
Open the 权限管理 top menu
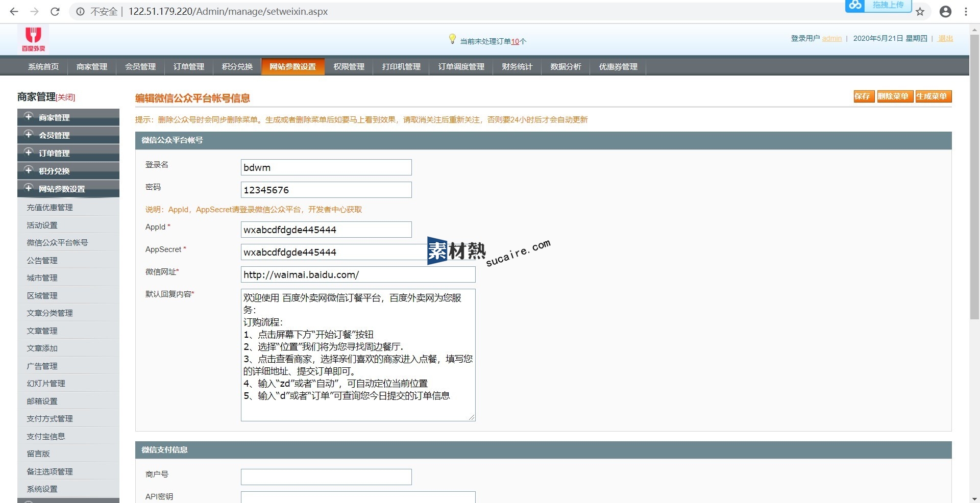(x=349, y=67)
